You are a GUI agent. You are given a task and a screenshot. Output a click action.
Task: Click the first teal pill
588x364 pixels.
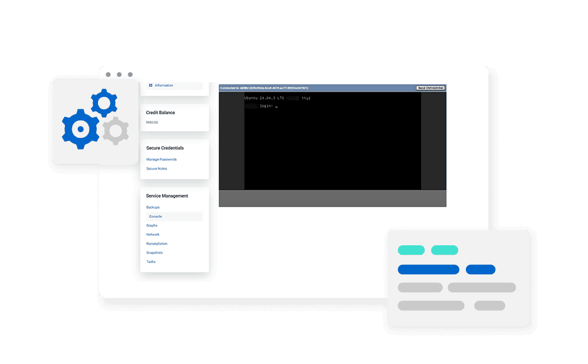coord(411,250)
